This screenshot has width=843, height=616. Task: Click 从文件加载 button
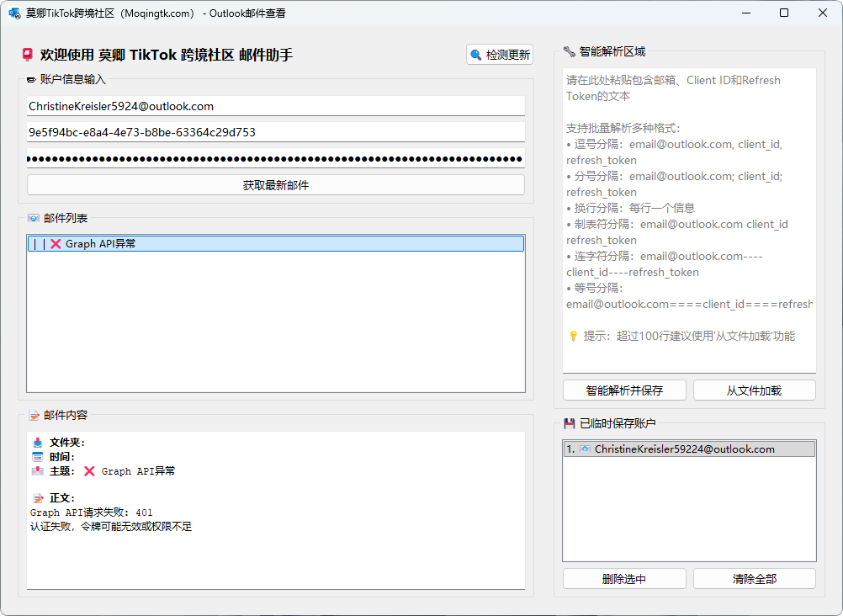(x=755, y=390)
